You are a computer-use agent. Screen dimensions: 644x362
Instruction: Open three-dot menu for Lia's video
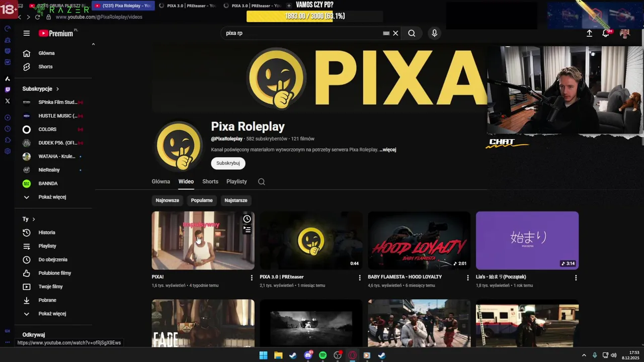pyautogui.click(x=576, y=278)
